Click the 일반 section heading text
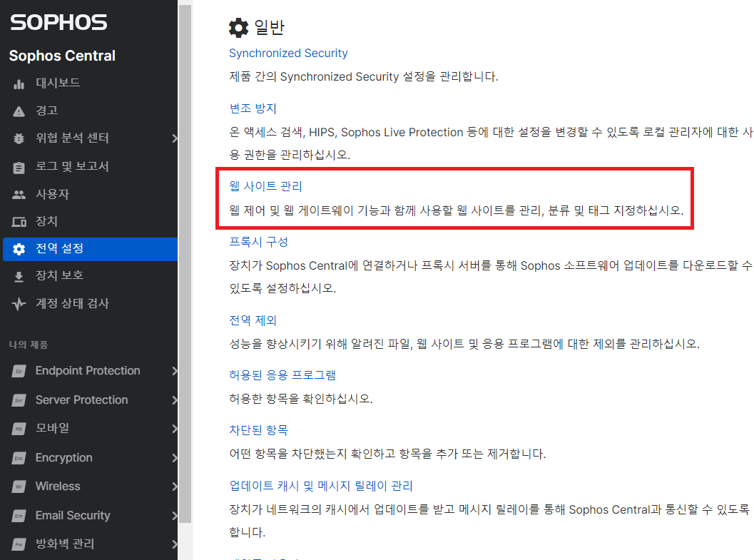 (x=269, y=27)
